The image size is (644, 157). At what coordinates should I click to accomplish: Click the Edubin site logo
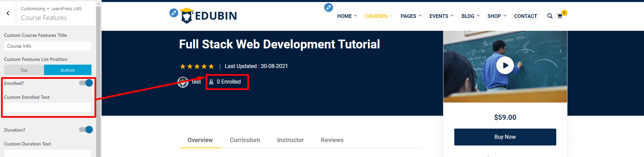(209, 16)
